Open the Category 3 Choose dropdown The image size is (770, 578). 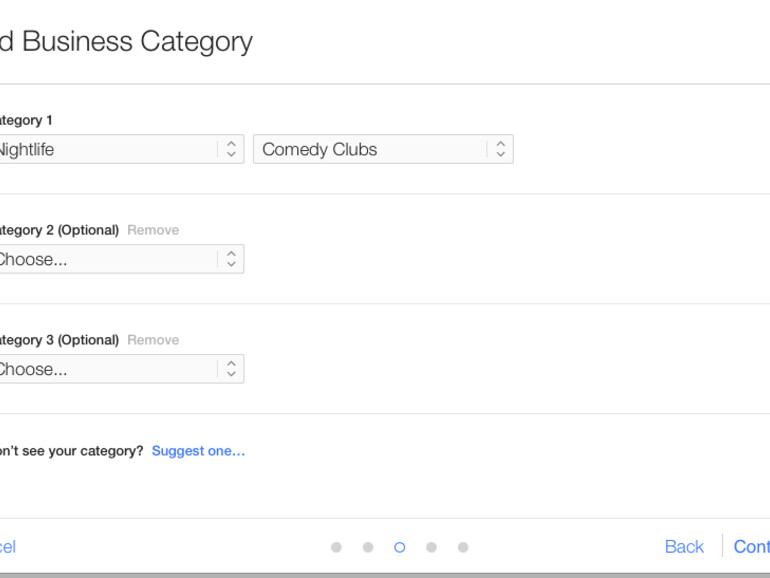[105, 369]
